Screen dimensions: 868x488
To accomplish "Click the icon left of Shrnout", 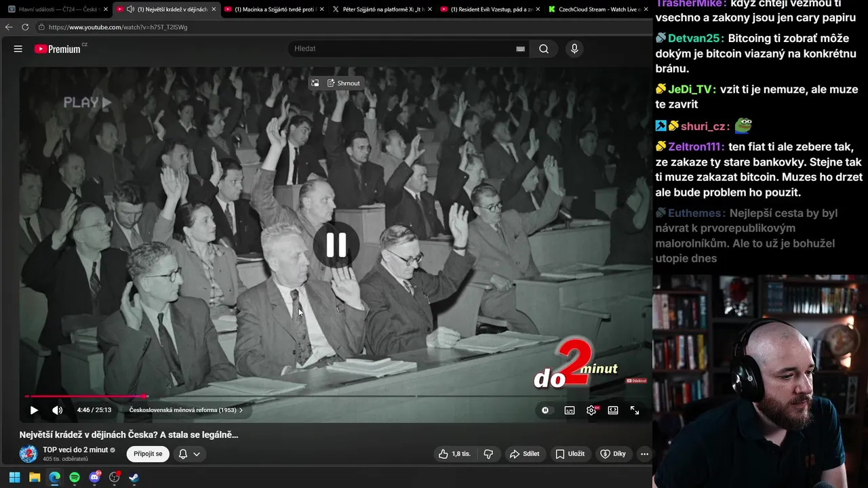I will [x=315, y=83].
